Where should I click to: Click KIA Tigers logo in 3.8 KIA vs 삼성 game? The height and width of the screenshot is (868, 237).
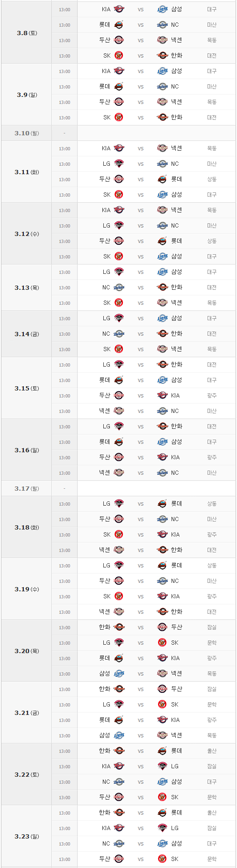click(x=119, y=9)
